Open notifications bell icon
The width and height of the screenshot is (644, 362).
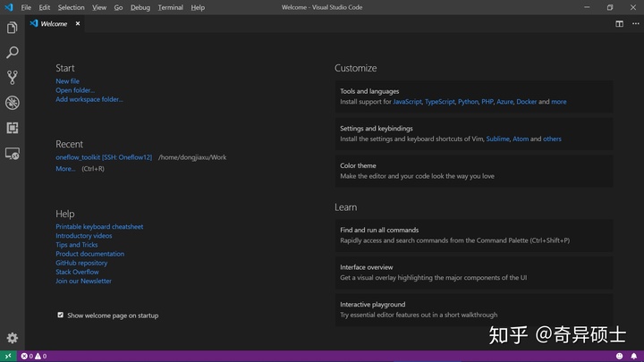point(634,356)
